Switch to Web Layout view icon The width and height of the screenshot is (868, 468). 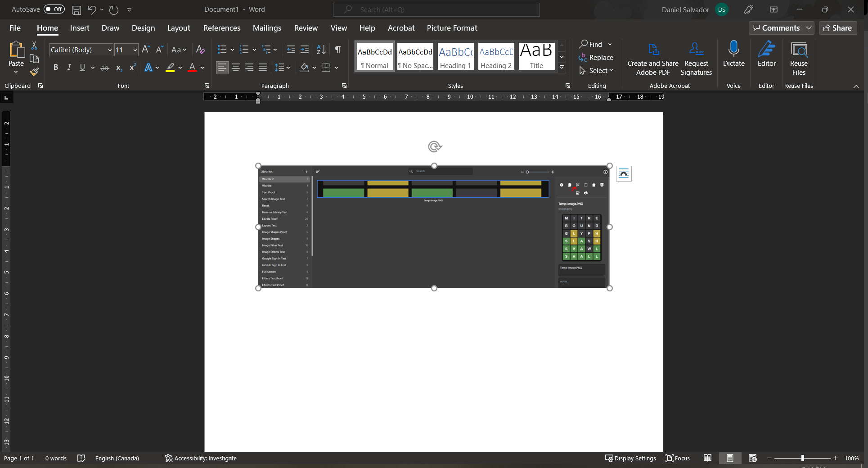tap(752, 458)
